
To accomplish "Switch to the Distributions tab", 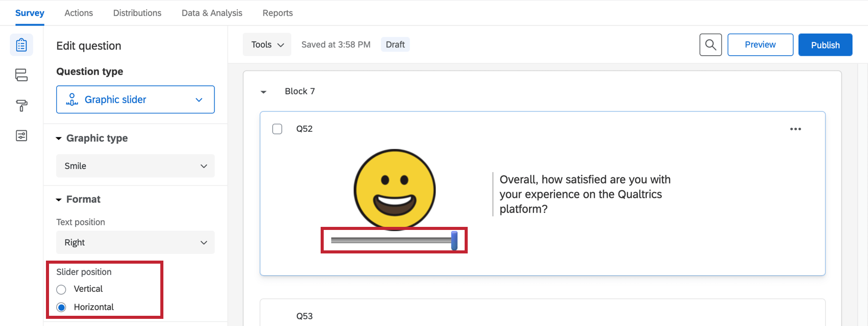I will (137, 13).
